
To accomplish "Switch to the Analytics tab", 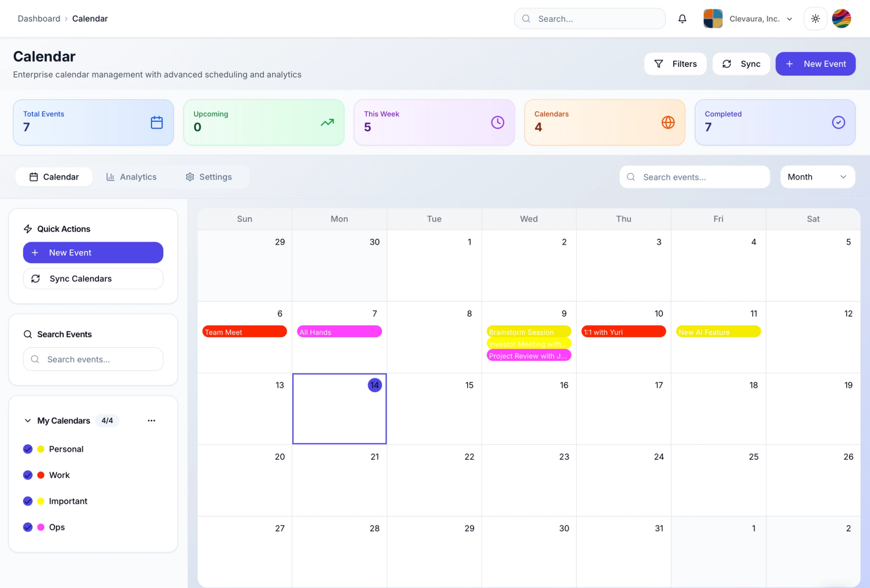I will [131, 177].
